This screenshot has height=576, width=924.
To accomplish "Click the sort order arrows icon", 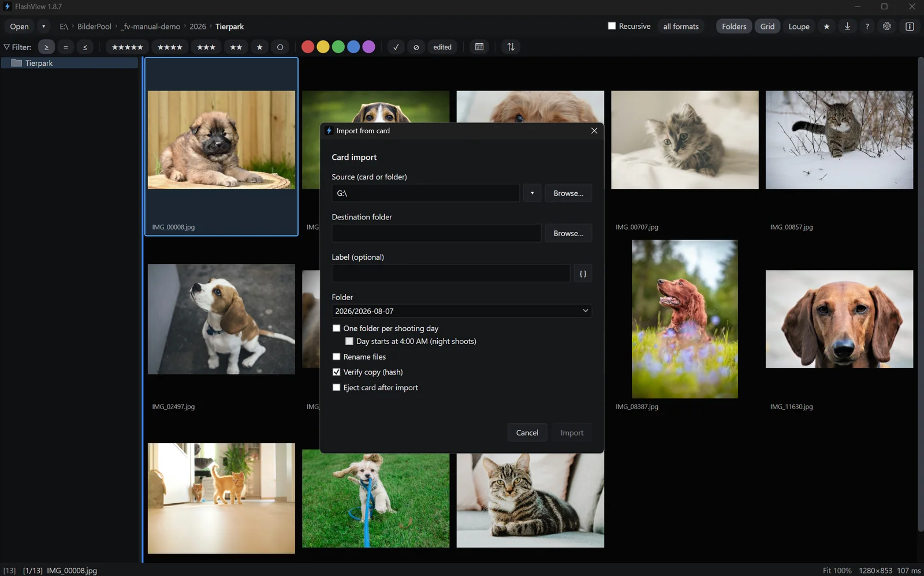I will [x=511, y=47].
